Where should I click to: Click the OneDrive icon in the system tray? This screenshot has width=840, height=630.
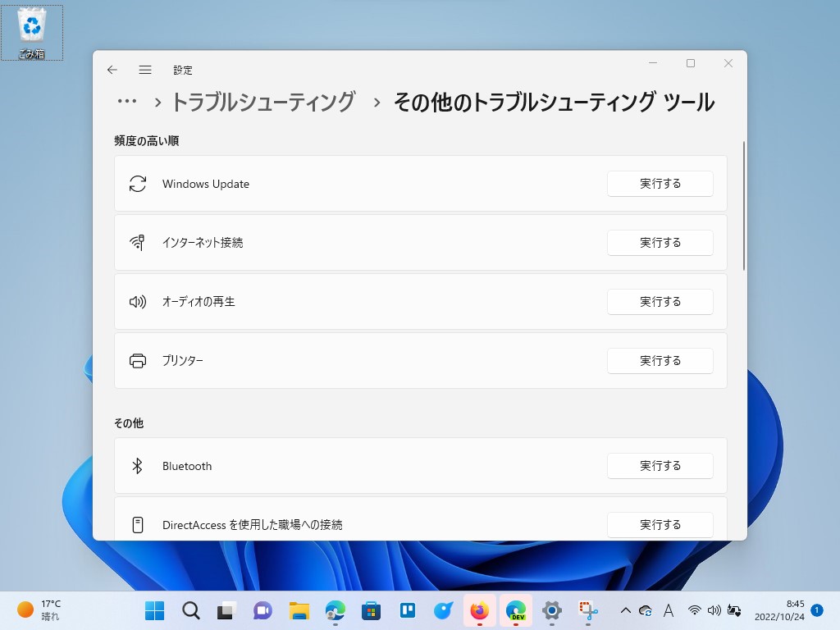(646, 610)
